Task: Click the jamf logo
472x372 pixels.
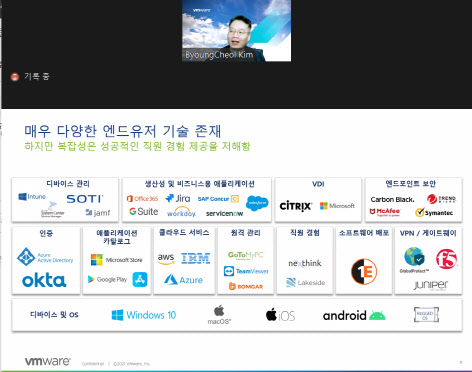Action: click(98, 213)
